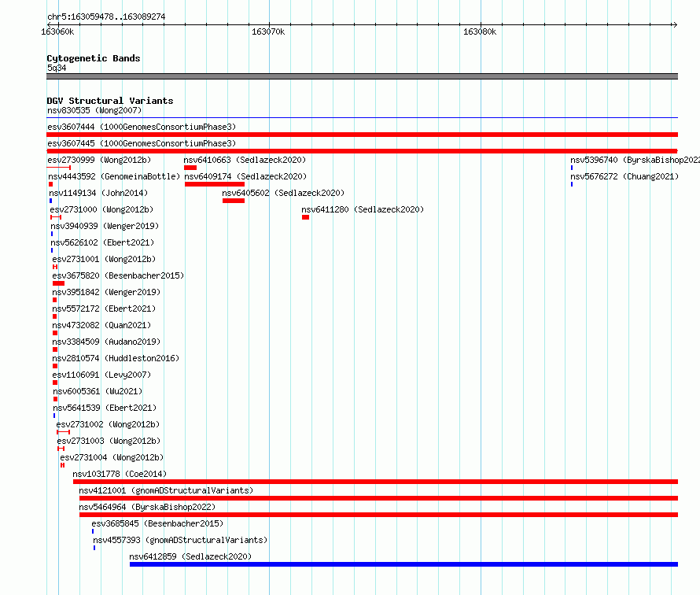Viewport: 700px width, 595px height.
Task: Click the ruler's right arrow end
Action: [675, 24]
